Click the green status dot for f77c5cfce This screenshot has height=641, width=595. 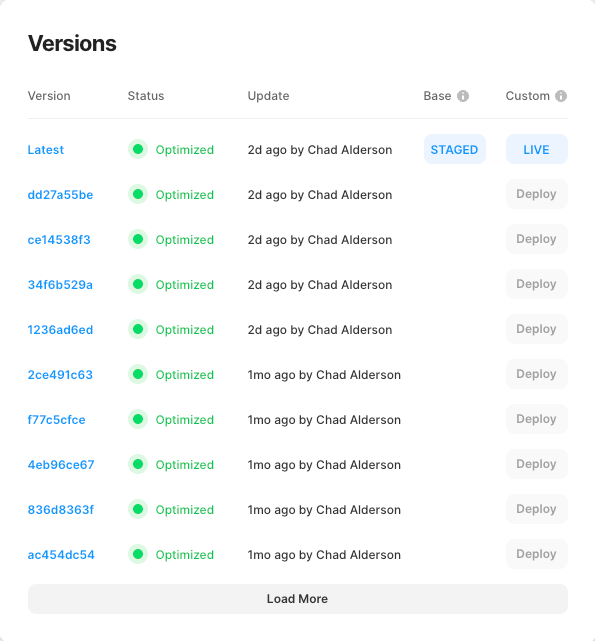(138, 419)
